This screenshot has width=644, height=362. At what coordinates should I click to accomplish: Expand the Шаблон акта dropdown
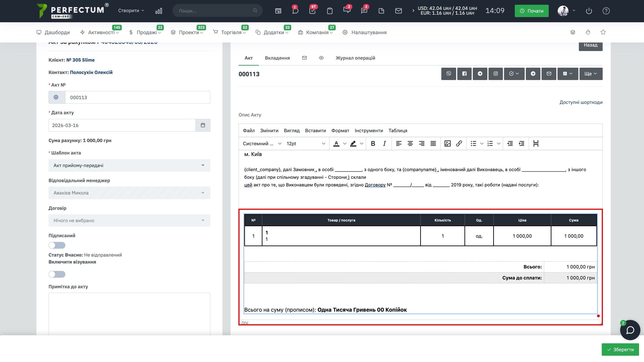point(129,165)
